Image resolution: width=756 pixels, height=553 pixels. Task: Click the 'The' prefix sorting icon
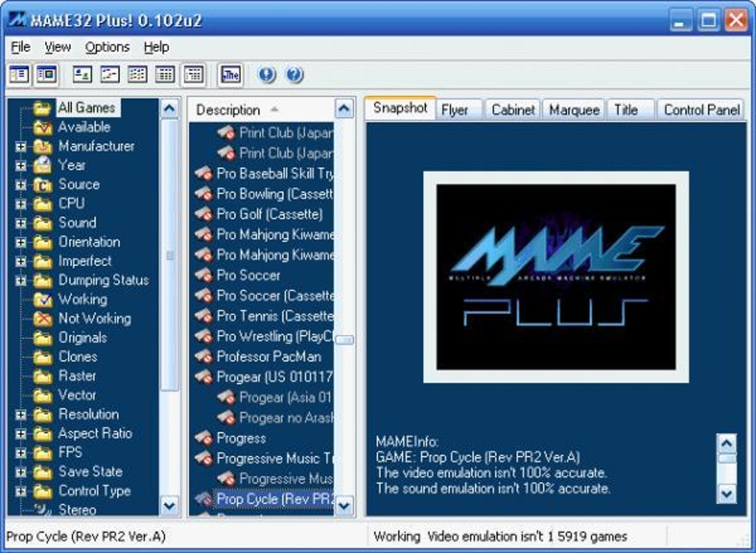tap(231, 75)
